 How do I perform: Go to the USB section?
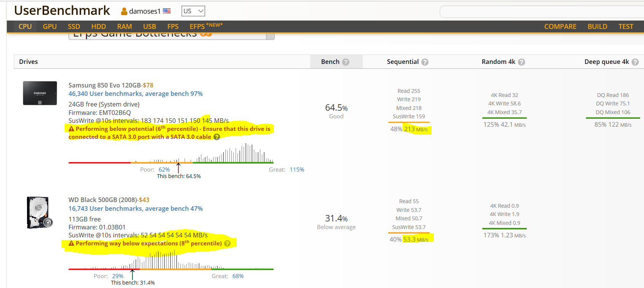click(150, 27)
